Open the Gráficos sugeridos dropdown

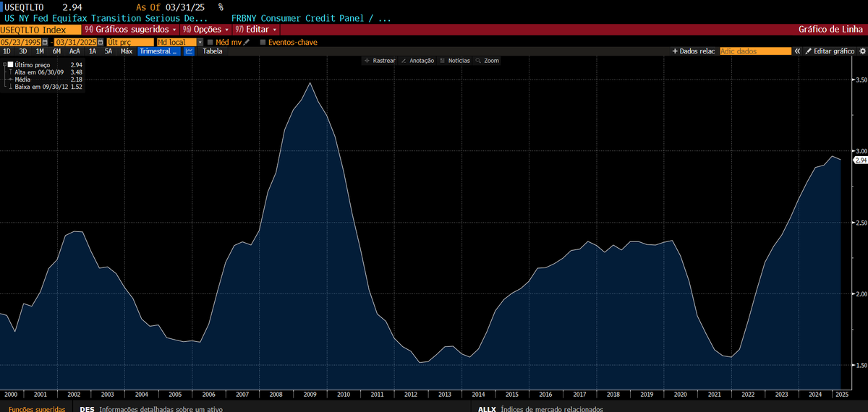tap(131, 30)
